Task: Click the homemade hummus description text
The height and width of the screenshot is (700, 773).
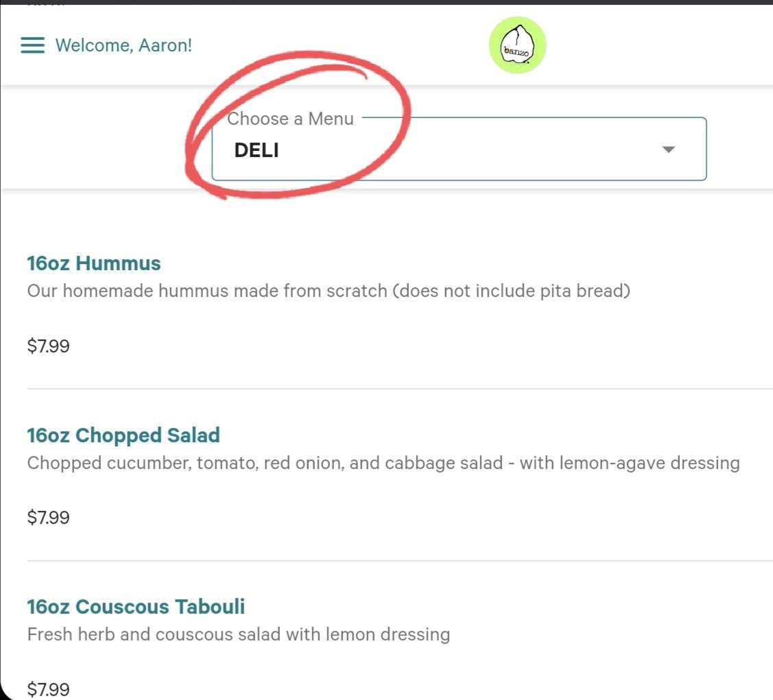Action: (329, 291)
